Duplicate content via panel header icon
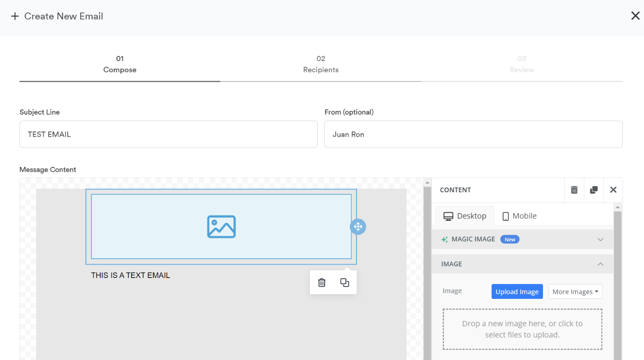 pos(594,190)
